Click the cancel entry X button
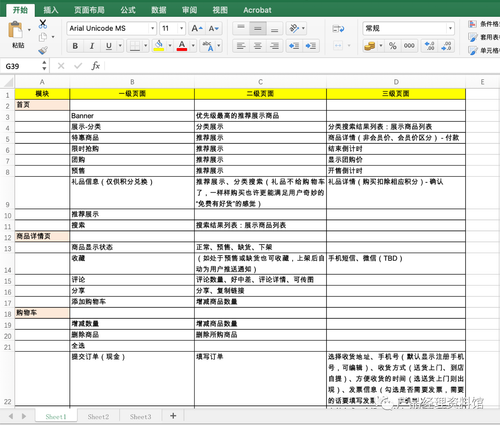 tap(61, 66)
